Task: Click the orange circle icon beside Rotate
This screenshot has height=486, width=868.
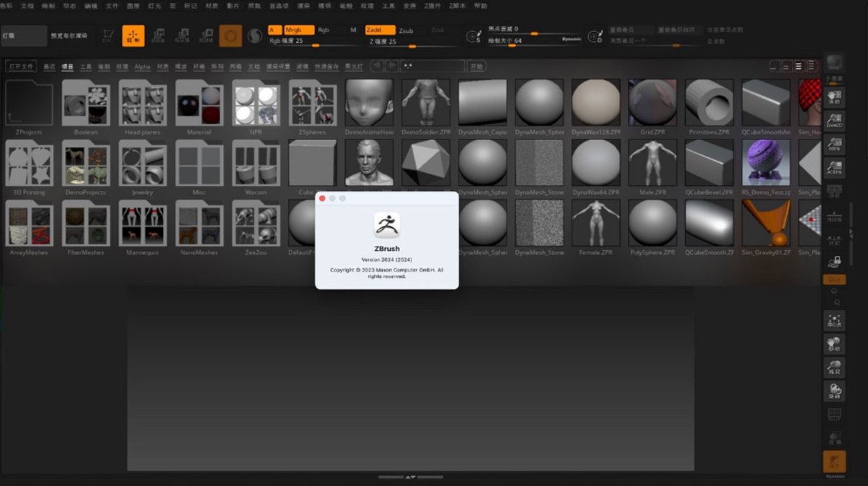Action: click(230, 36)
